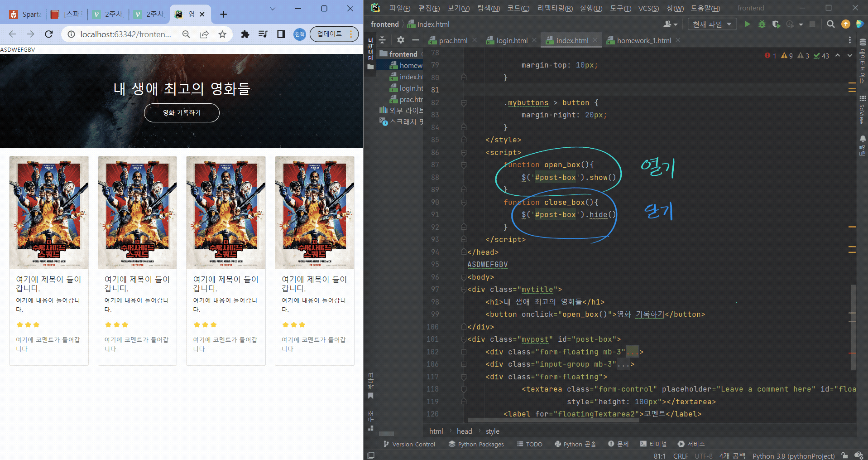Toggle tool window quick access icon at bottom-left
The height and width of the screenshot is (460, 868).
371,455
